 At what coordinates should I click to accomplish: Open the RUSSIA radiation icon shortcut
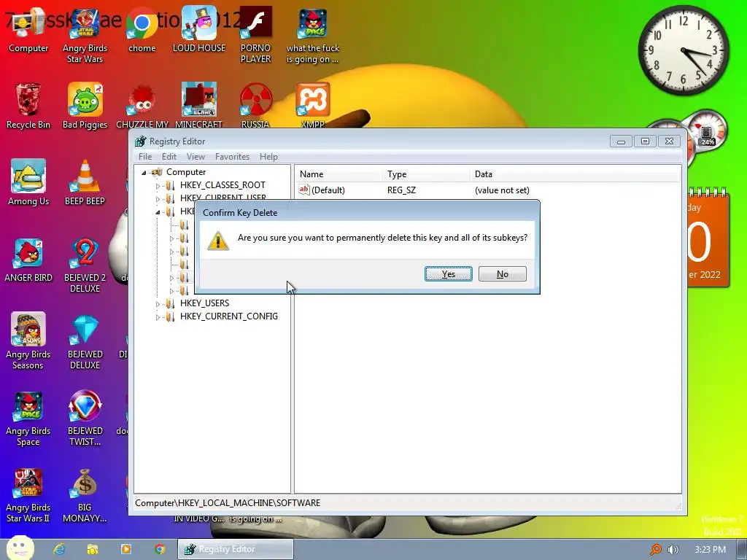255,106
